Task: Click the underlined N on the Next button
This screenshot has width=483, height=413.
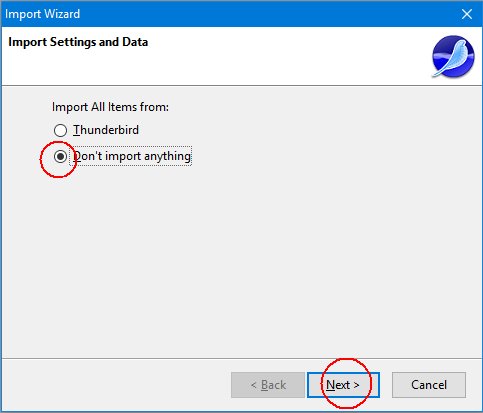Action: [330, 385]
